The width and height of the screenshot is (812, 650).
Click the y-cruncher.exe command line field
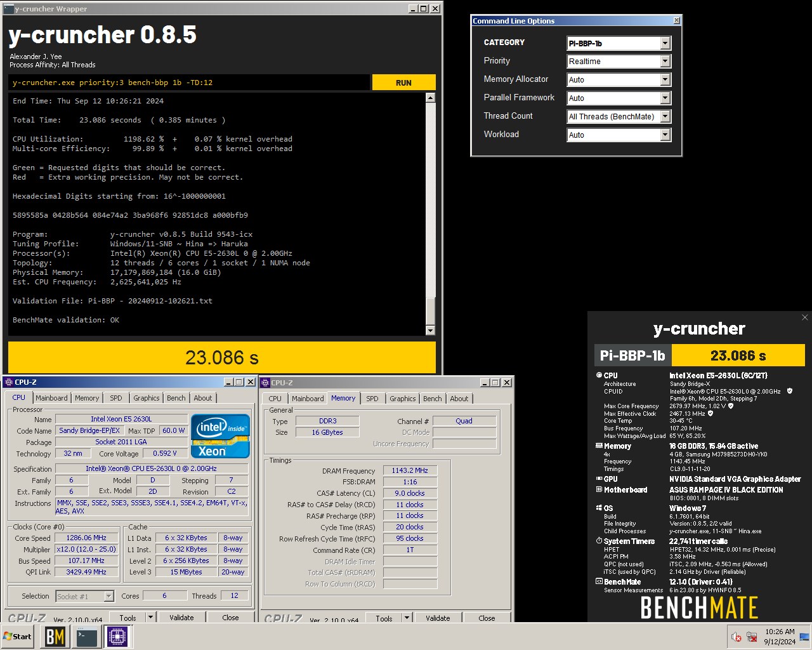pyautogui.click(x=189, y=83)
